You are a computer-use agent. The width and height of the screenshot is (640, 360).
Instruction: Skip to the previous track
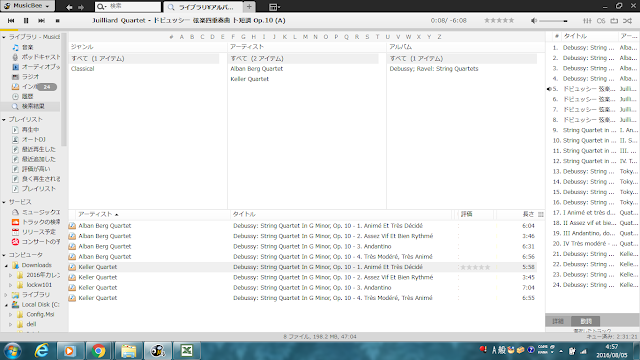point(11,20)
